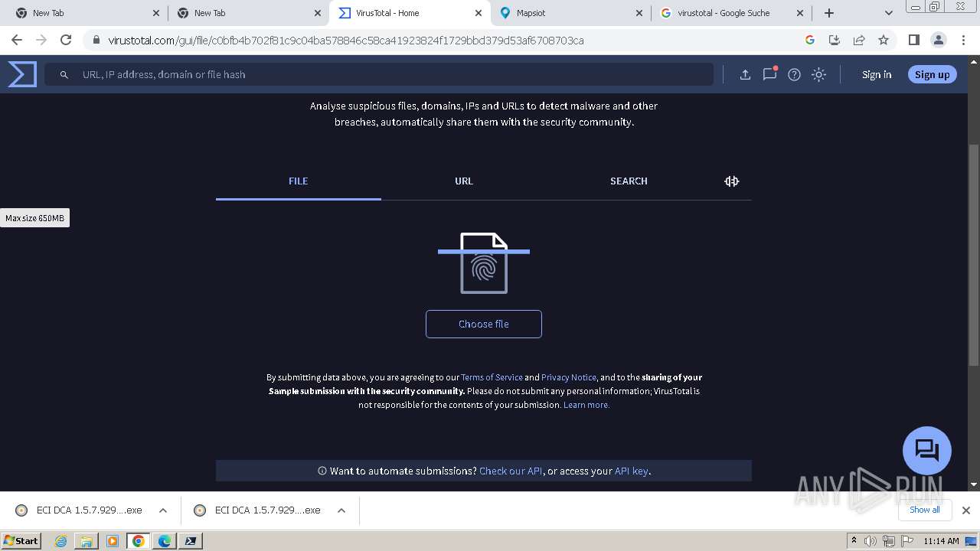Click the search magnifier icon
Screen dimensions: 980x551
[64, 74]
